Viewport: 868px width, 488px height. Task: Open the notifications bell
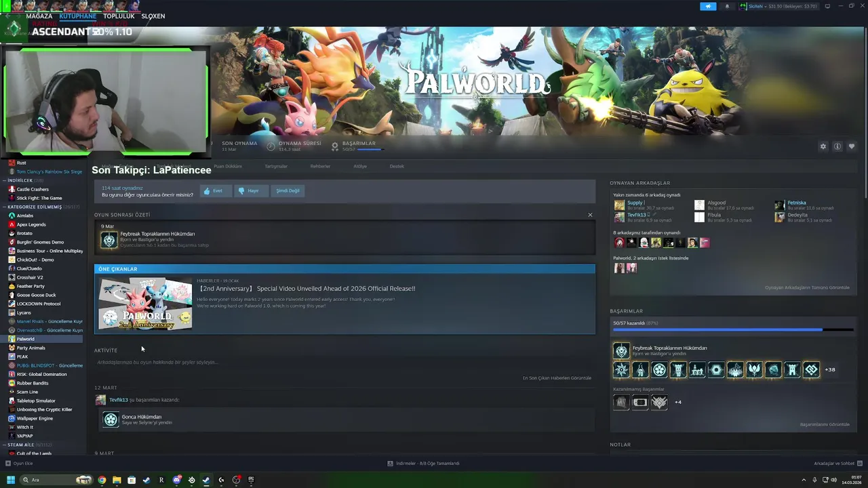[x=728, y=6]
